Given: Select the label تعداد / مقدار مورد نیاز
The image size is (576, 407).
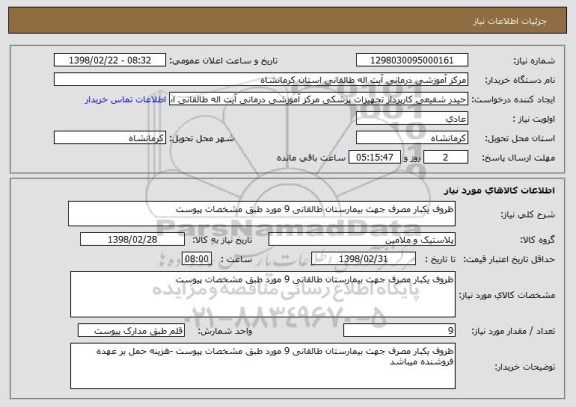Looking at the screenshot, I should pos(513,331).
